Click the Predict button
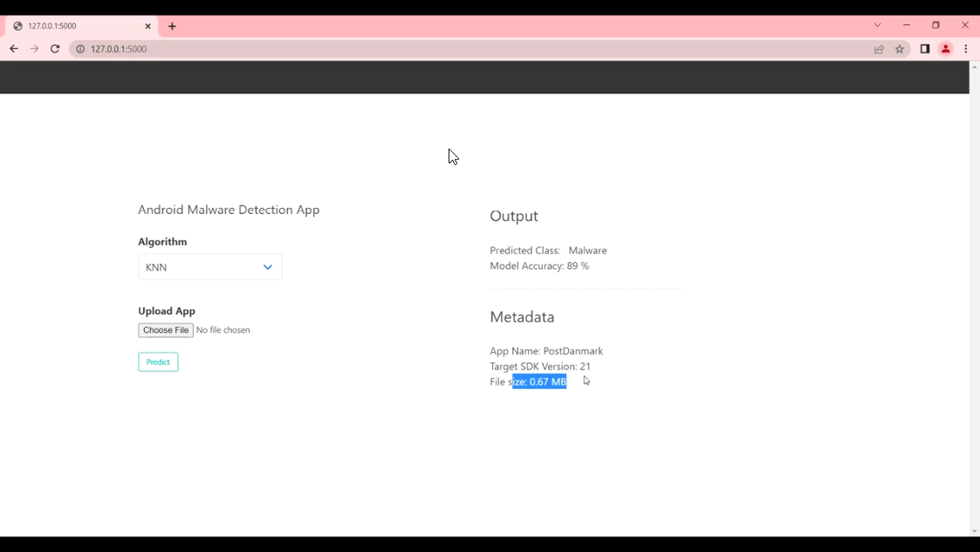This screenshot has height=552, width=980. point(158,362)
